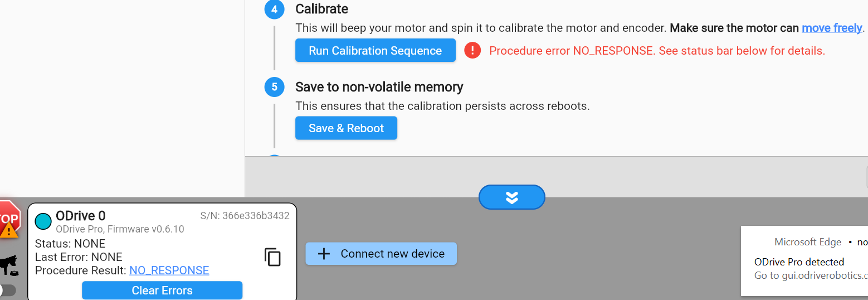Click the red exclamation error icon
The width and height of the screenshot is (868, 300).
click(x=472, y=50)
